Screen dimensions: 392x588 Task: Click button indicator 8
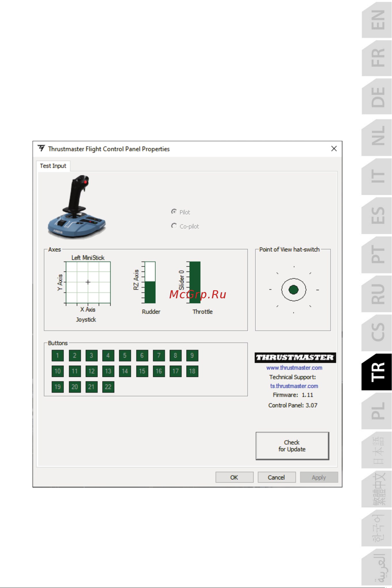175,356
